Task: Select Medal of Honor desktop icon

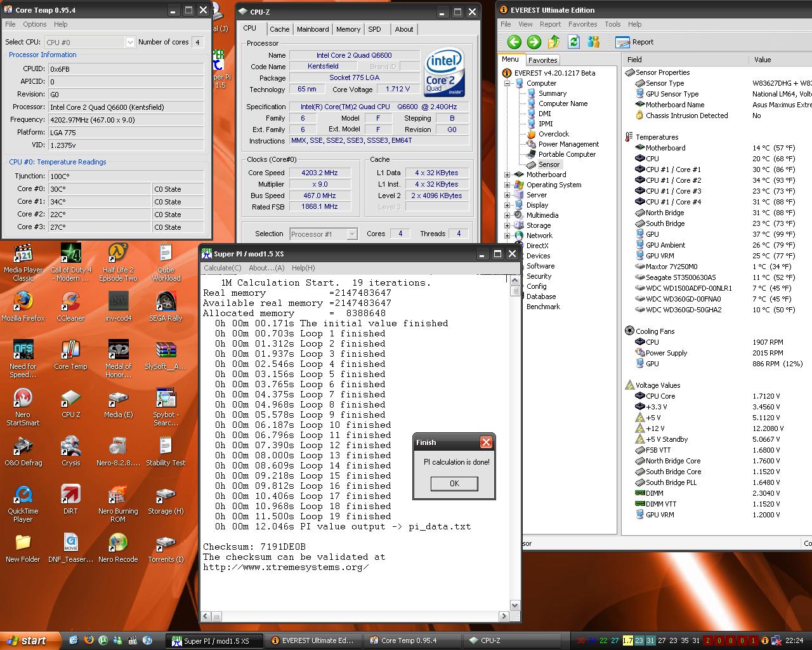Action: coord(118,359)
